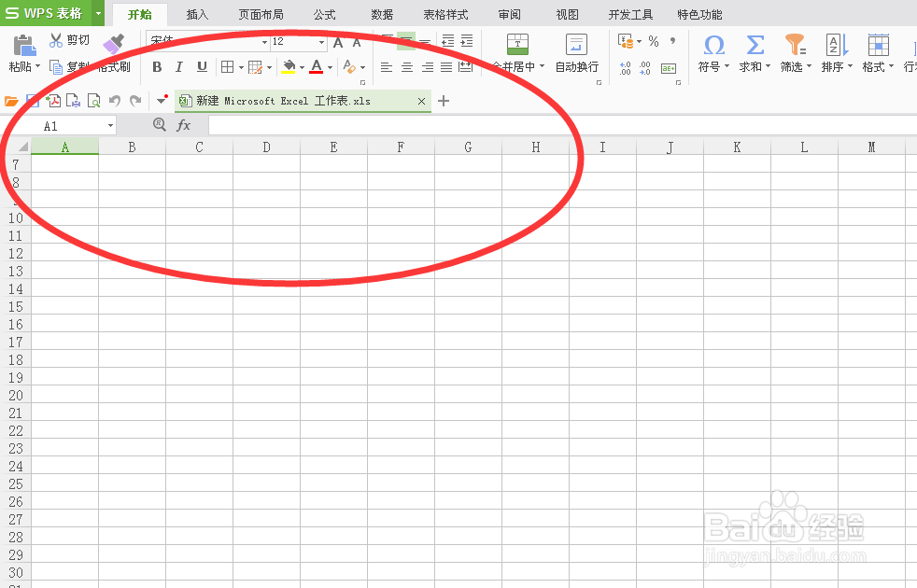Toggle underline formatting
This screenshot has width=917, height=588.
point(200,66)
